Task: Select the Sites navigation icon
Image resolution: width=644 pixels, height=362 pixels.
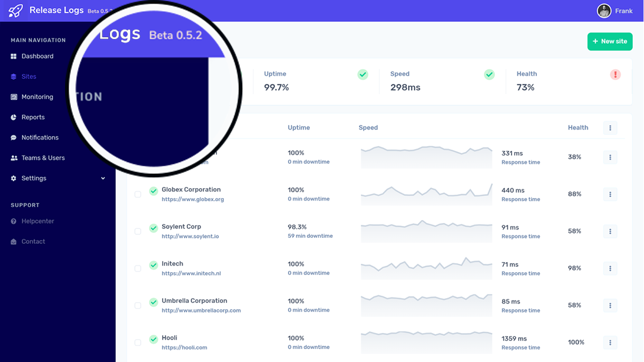Action: 14,76
